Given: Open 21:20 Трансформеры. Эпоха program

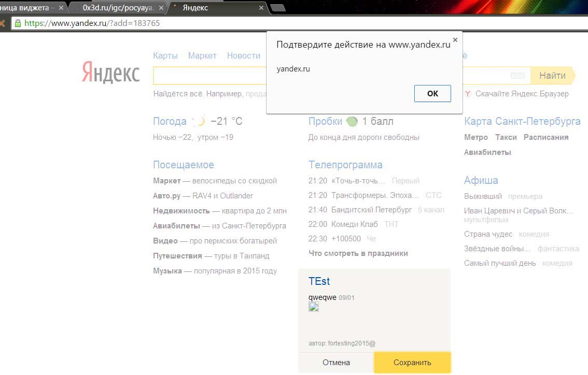Looking at the screenshot, I should click(x=374, y=195).
